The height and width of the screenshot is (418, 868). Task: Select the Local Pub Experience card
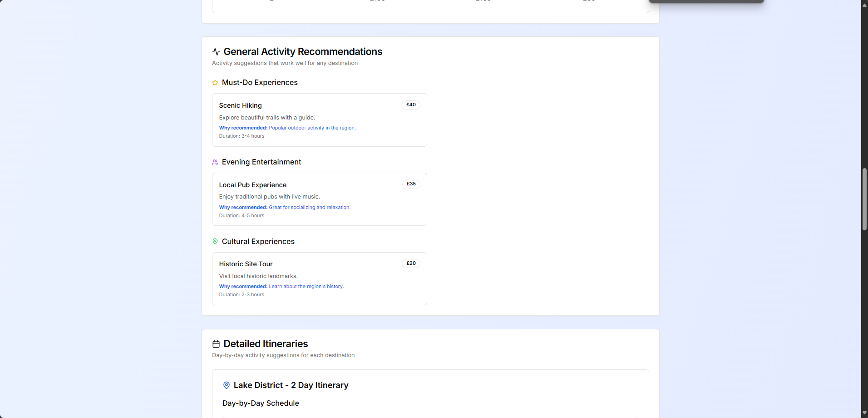[x=319, y=199]
